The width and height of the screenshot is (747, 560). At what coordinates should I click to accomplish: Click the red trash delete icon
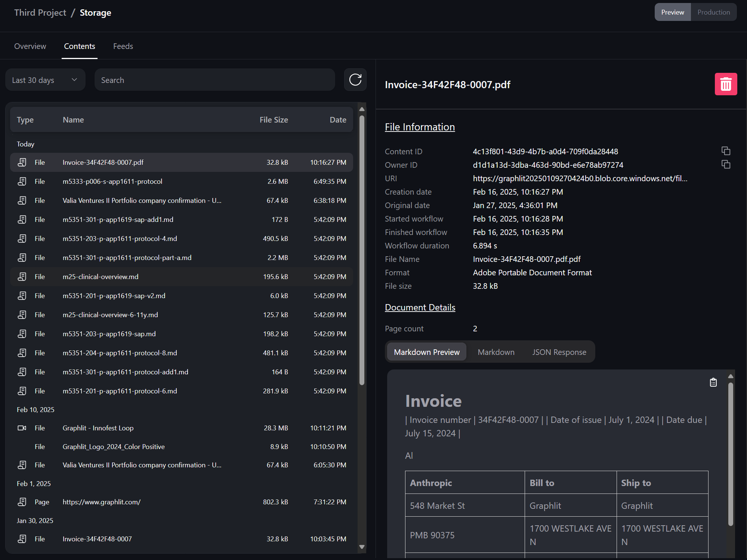(x=725, y=84)
